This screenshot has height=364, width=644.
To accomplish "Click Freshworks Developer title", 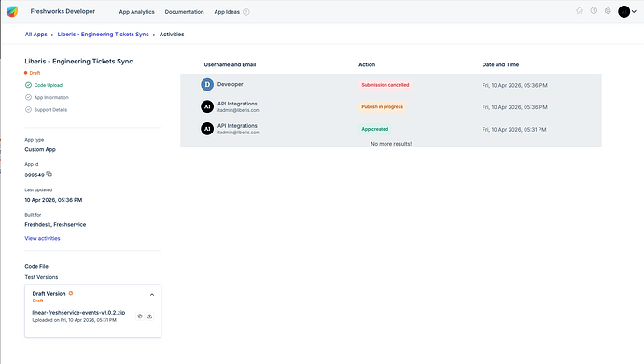I will tap(63, 11).
